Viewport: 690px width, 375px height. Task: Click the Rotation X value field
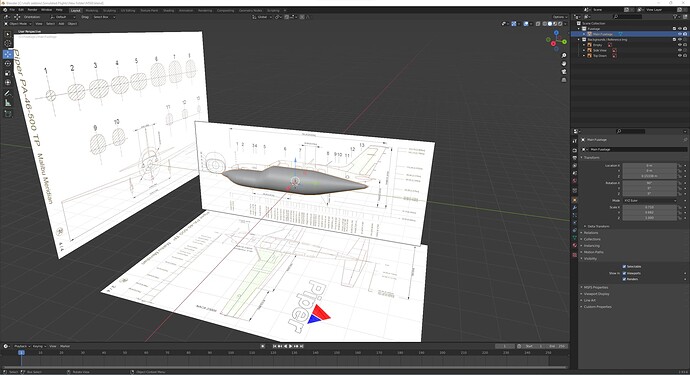tap(650, 183)
